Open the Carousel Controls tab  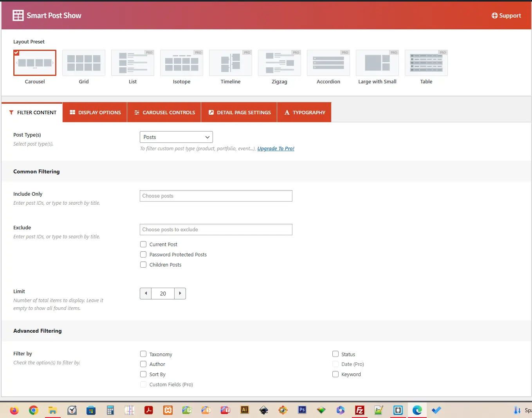coord(164,112)
